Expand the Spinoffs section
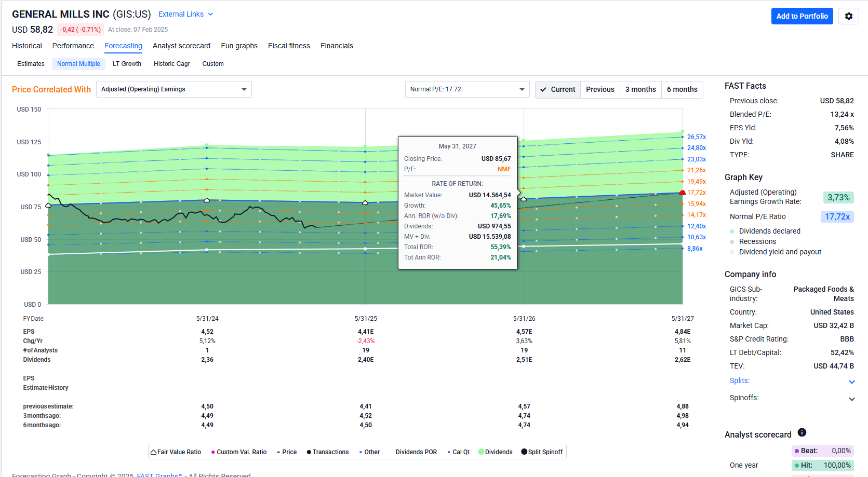868x477 pixels. coord(851,399)
